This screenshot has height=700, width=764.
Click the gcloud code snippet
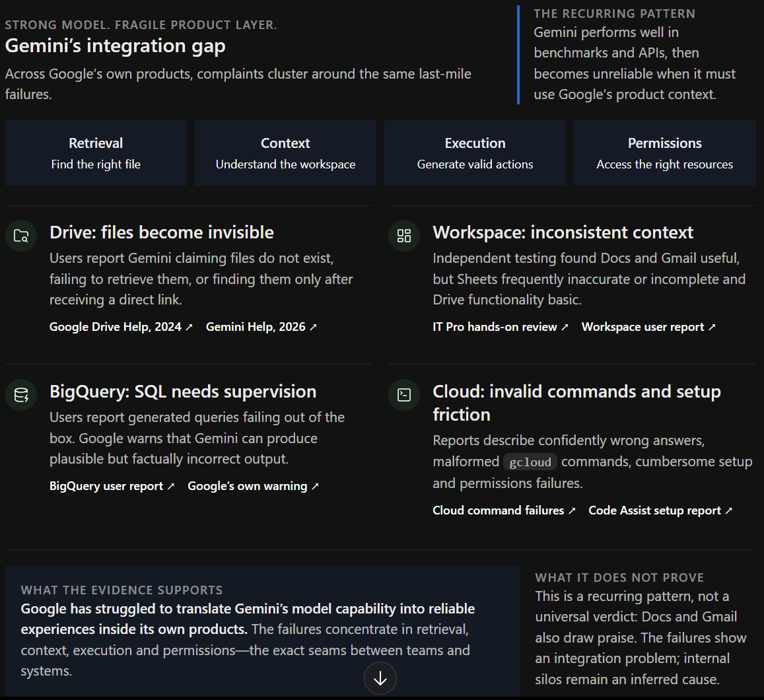(x=530, y=462)
